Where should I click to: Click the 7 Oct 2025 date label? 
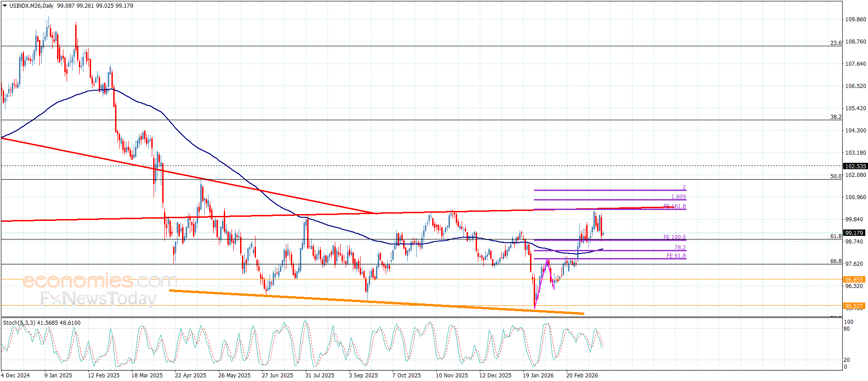[x=406, y=375]
